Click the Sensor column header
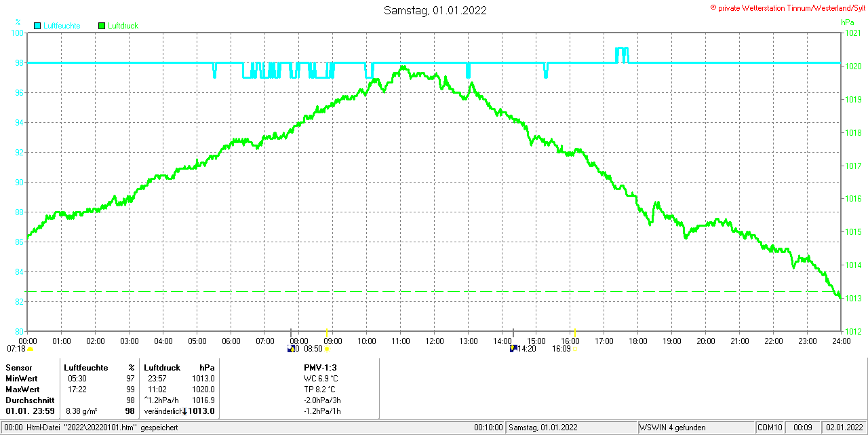868x435 pixels. (x=19, y=367)
